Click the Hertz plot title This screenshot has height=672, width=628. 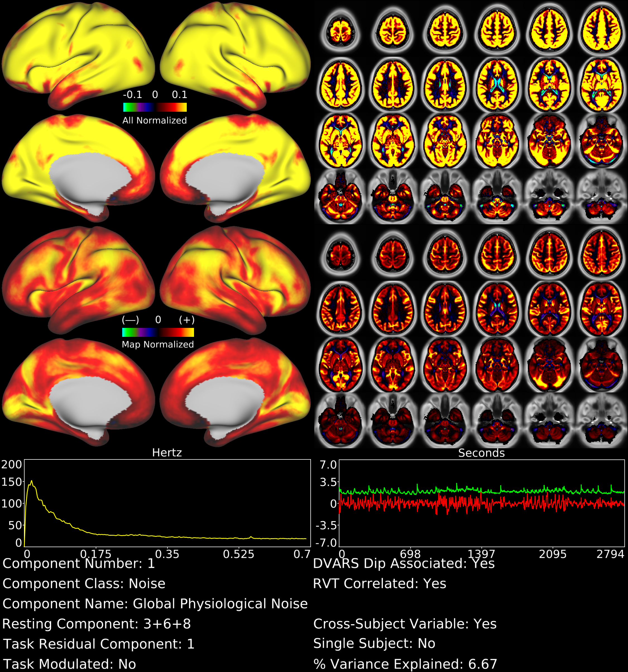point(167,453)
